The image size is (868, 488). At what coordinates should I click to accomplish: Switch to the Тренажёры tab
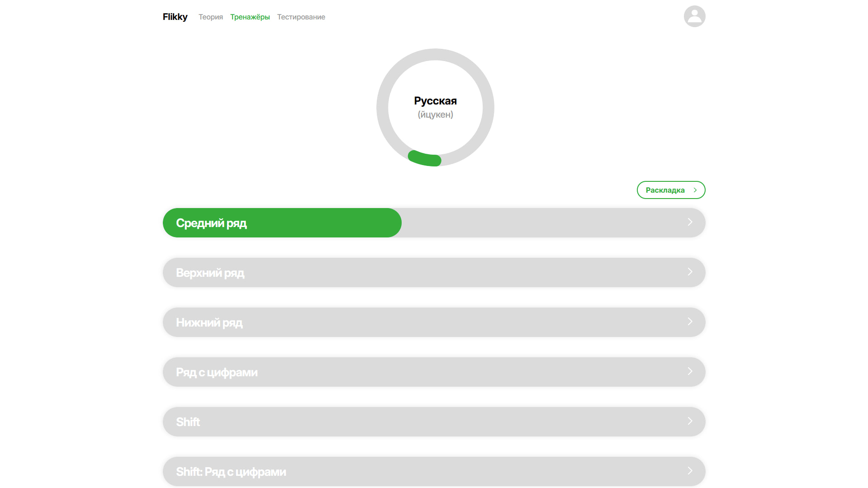click(x=250, y=17)
